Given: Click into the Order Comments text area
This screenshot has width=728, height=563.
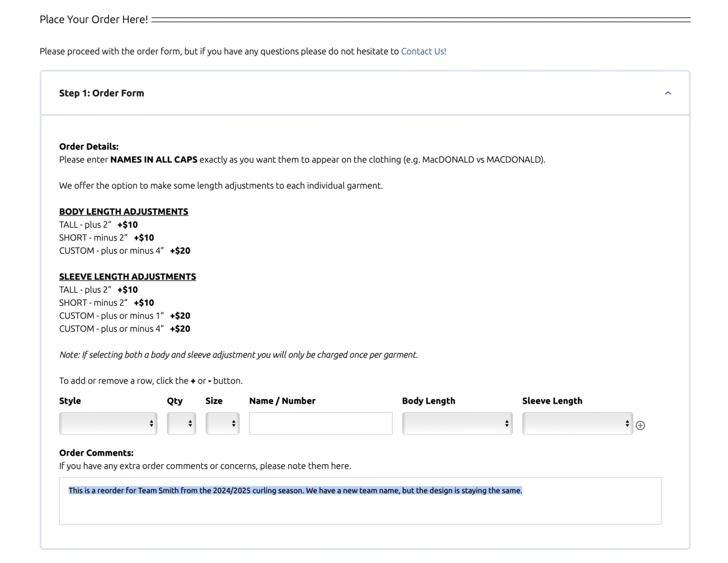Looking at the screenshot, I should pos(360,501).
